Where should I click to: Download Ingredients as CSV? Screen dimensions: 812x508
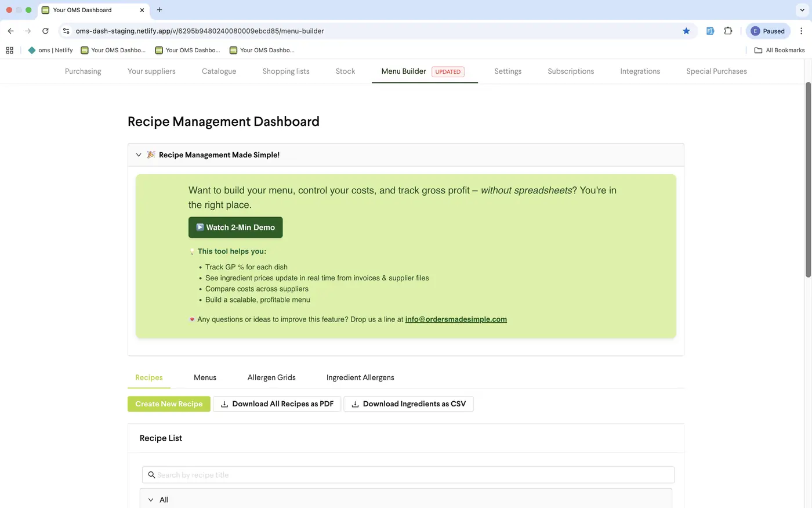[409, 404]
